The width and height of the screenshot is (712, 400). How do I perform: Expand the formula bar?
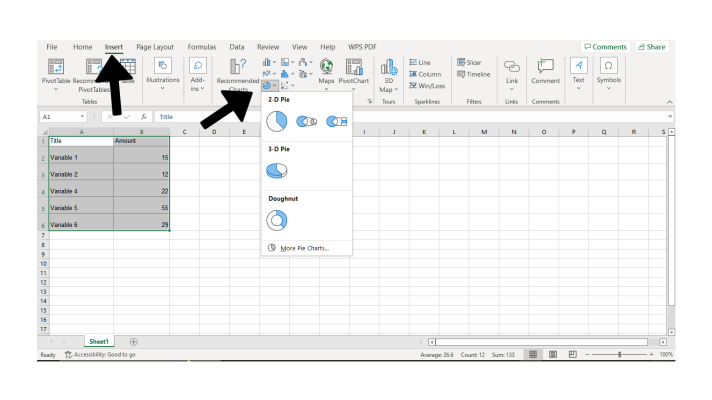(670, 117)
